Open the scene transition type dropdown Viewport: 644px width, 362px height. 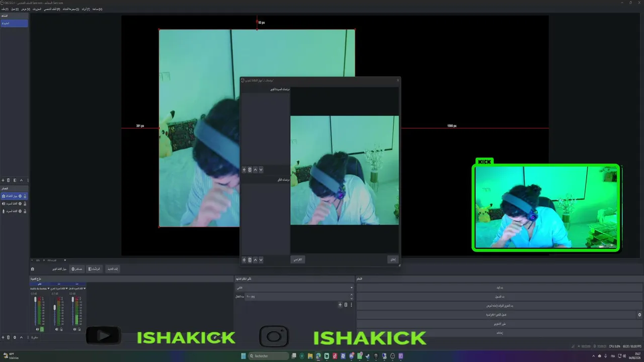(x=295, y=288)
